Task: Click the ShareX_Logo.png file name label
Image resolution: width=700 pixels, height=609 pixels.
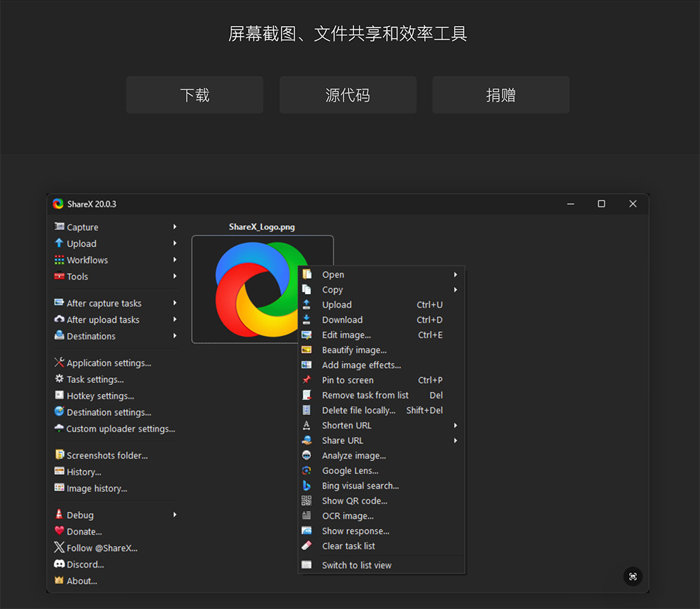Action: pyautogui.click(x=262, y=227)
